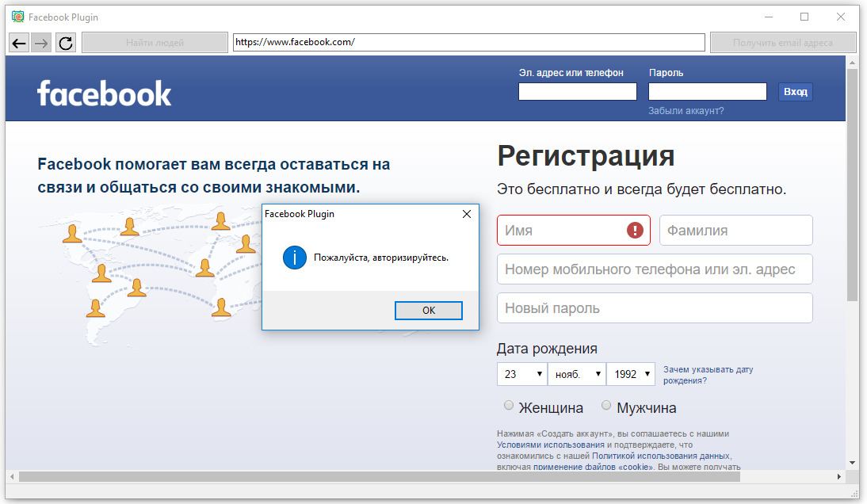This screenshot has width=867, height=504.
Task: Click the back navigation arrow button
Action: click(19, 43)
